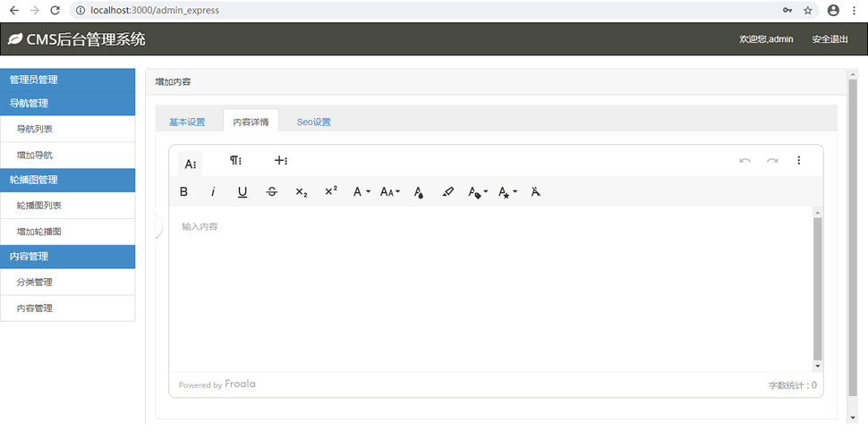868x439 pixels.
Task: Click the Powered by Froala link
Action: (217, 384)
